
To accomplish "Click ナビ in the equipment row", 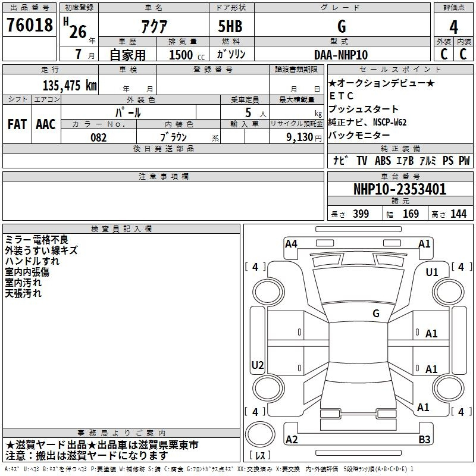I will pos(340,160).
